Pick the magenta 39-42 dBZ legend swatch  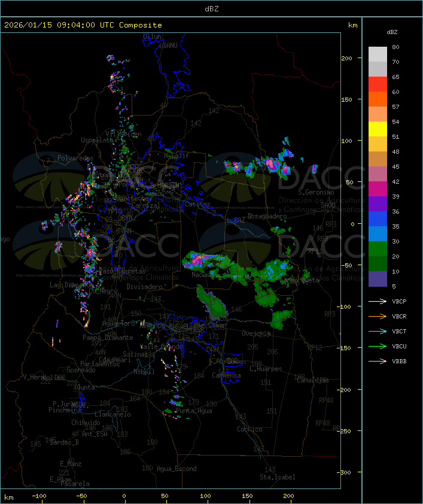coord(378,189)
